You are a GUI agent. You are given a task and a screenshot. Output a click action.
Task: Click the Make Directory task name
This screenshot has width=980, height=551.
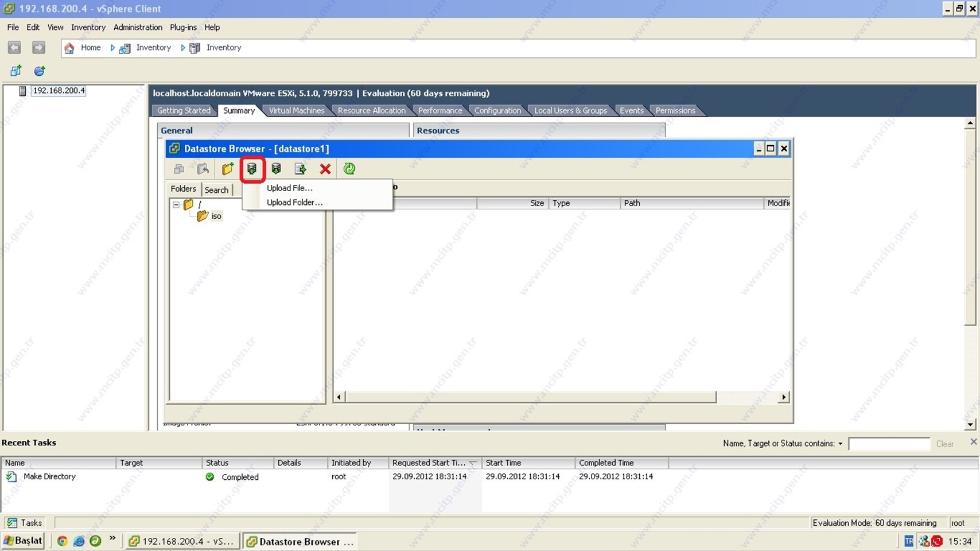point(49,476)
